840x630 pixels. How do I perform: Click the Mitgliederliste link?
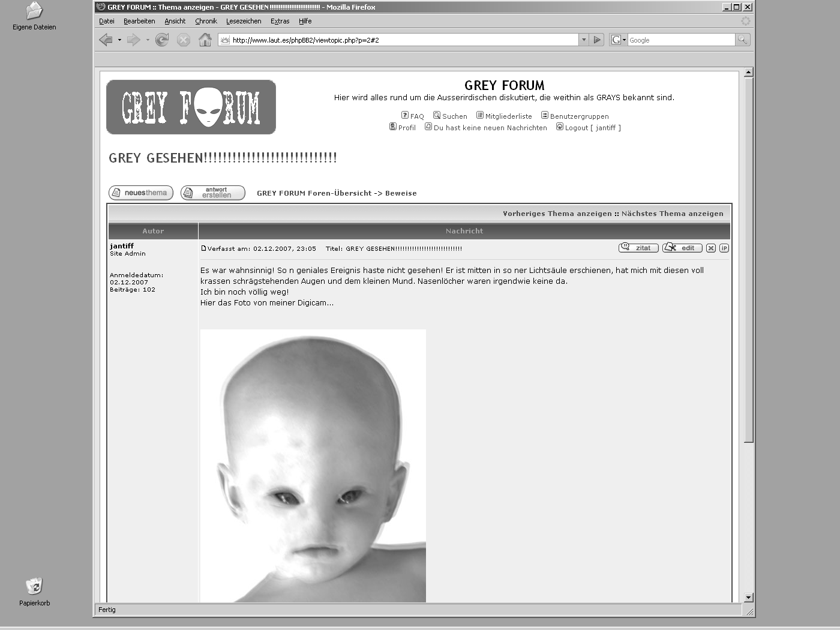coord(508,116)
